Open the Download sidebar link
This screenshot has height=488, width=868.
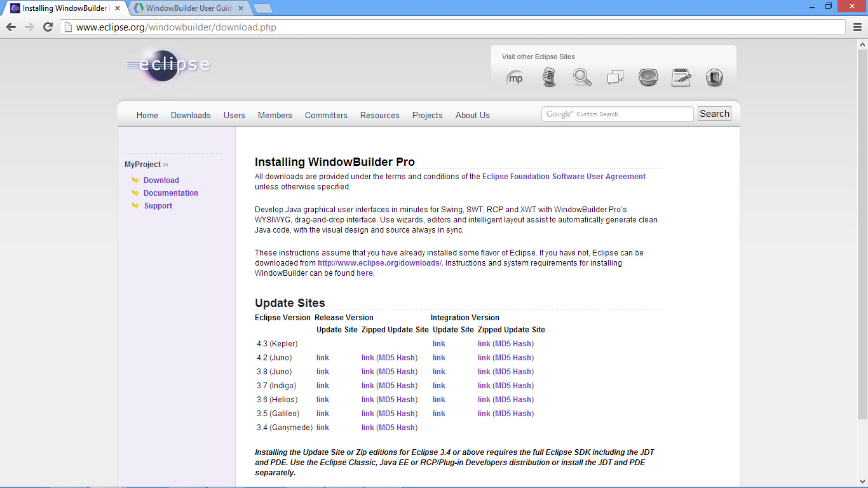pos(161,180)
